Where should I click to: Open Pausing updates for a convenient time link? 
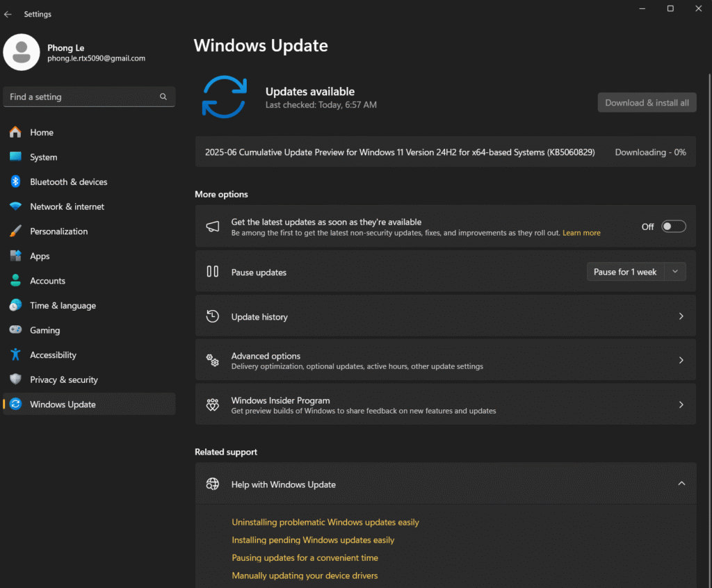tap(305, 557)
